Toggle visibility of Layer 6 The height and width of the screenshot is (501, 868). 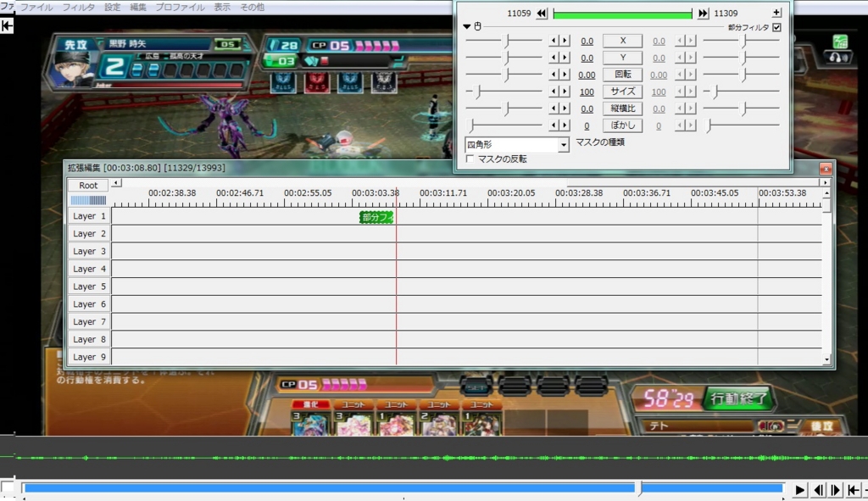coord(89,304)
